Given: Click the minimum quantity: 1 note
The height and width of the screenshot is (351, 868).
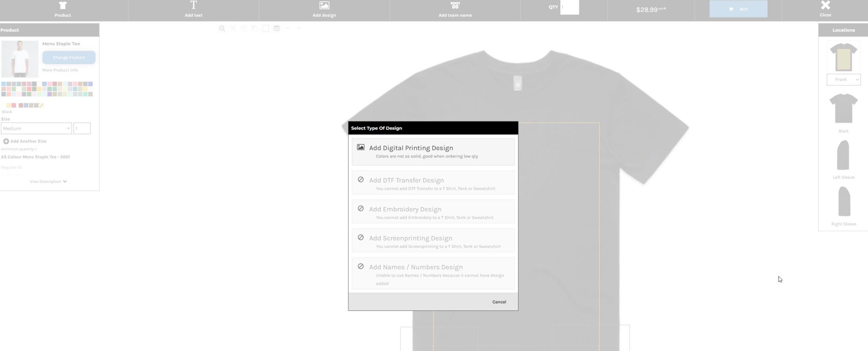Looking at the screenshot, I should 19,149.
